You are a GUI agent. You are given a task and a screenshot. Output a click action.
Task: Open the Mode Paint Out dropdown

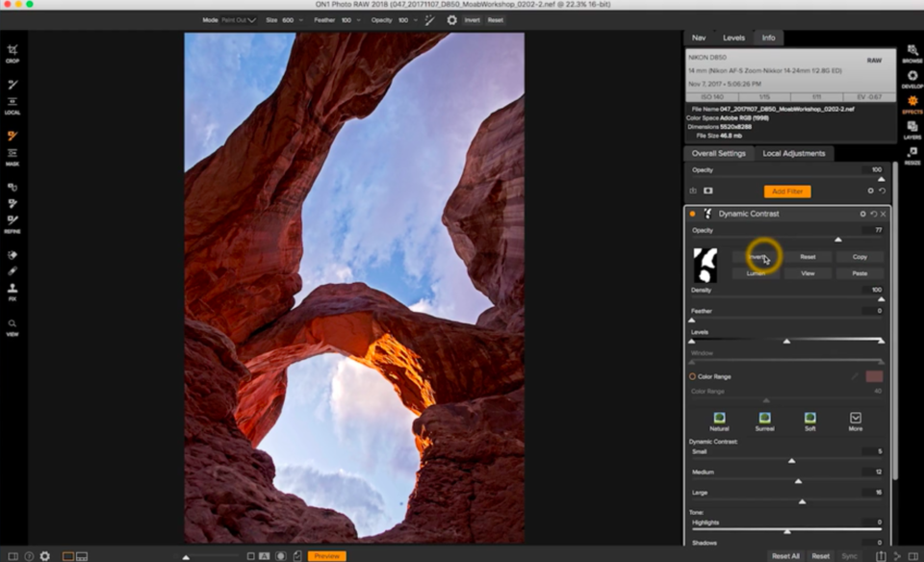(239, 20)
